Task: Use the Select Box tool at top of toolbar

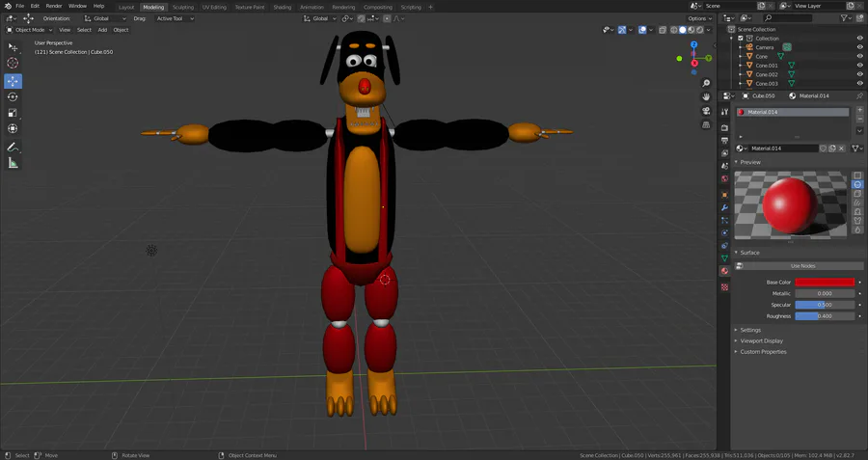Action: 13,47
